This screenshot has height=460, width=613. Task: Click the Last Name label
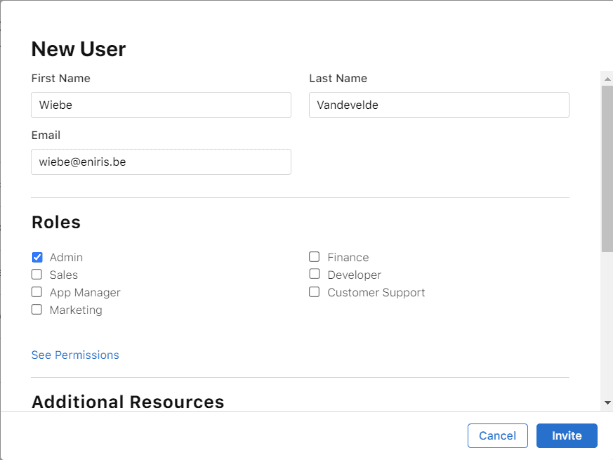click(x=338, y=78)
